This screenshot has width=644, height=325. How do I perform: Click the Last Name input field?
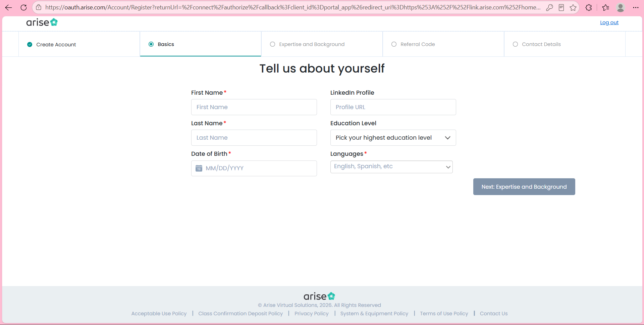point(254,138)
